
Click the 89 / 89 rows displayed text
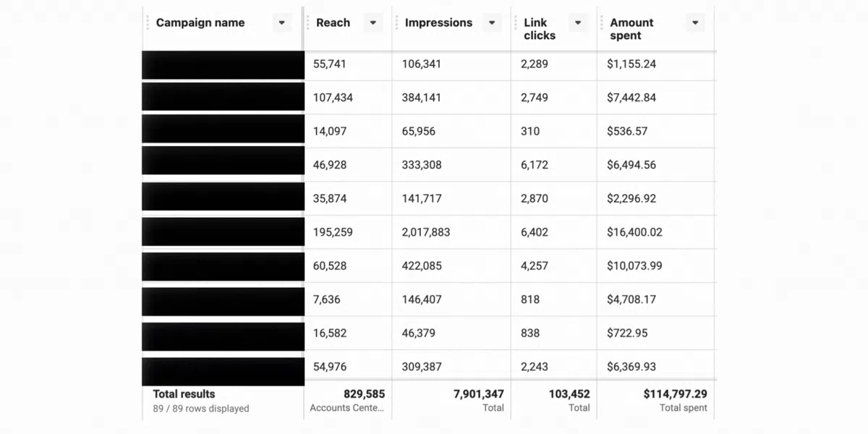click(x=201, y=409)
